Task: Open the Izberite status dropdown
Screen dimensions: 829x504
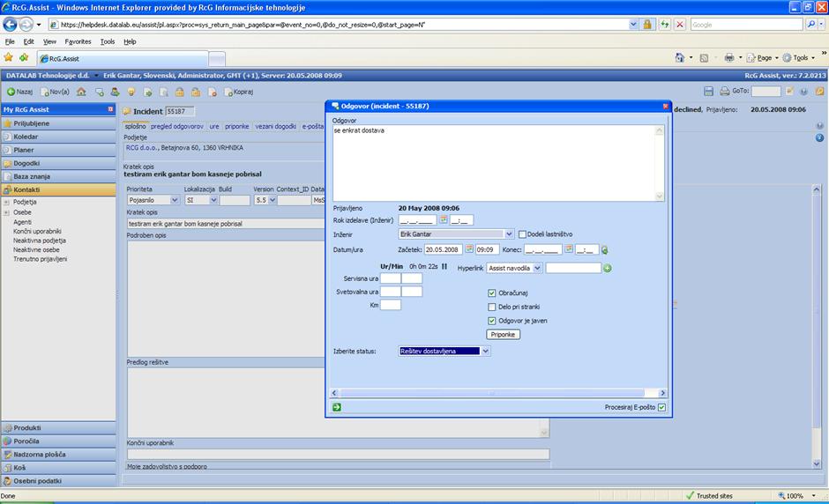Action: 485,351
